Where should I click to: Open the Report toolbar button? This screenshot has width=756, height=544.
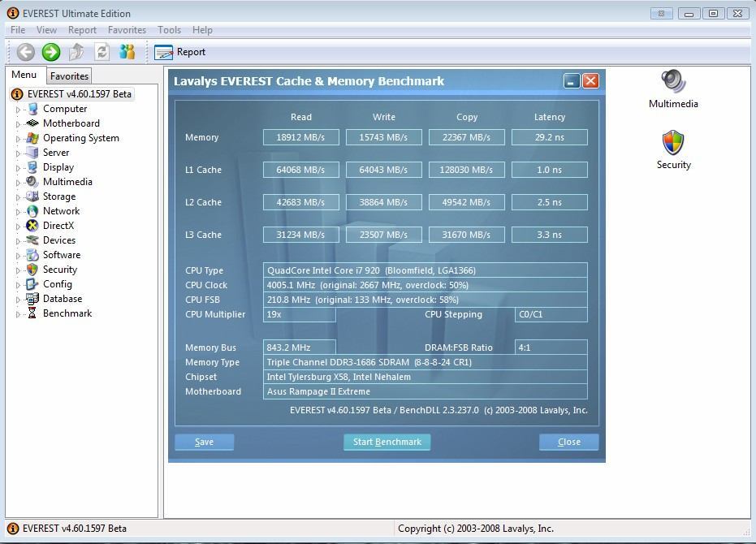[179, 52]
